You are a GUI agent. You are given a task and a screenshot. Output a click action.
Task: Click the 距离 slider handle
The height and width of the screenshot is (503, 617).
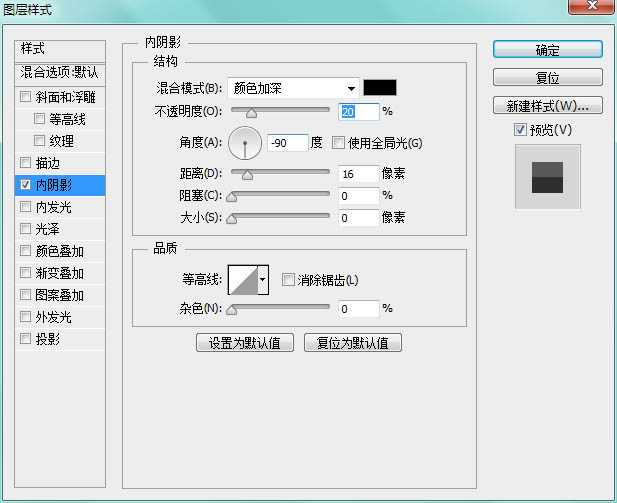pos(248,174)
